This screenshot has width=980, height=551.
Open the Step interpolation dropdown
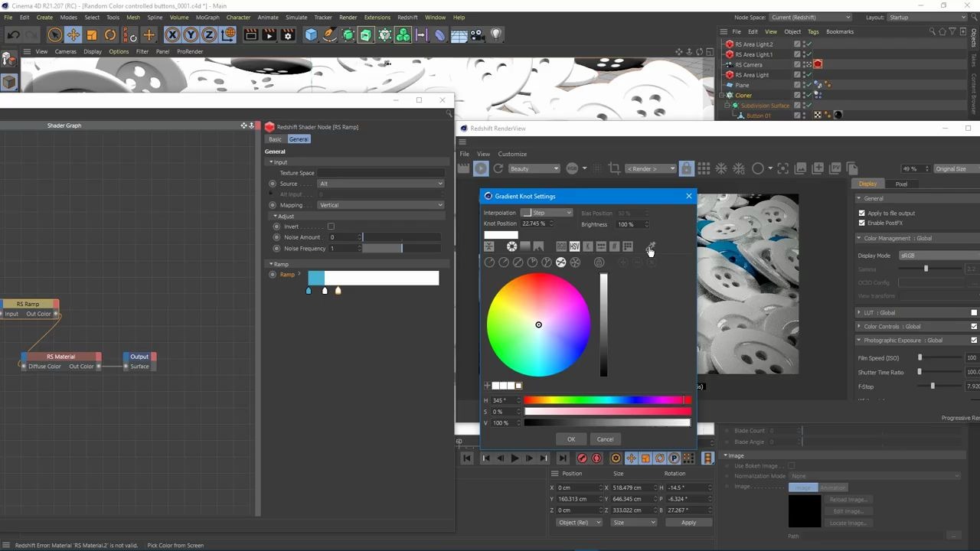click(546, 213)
